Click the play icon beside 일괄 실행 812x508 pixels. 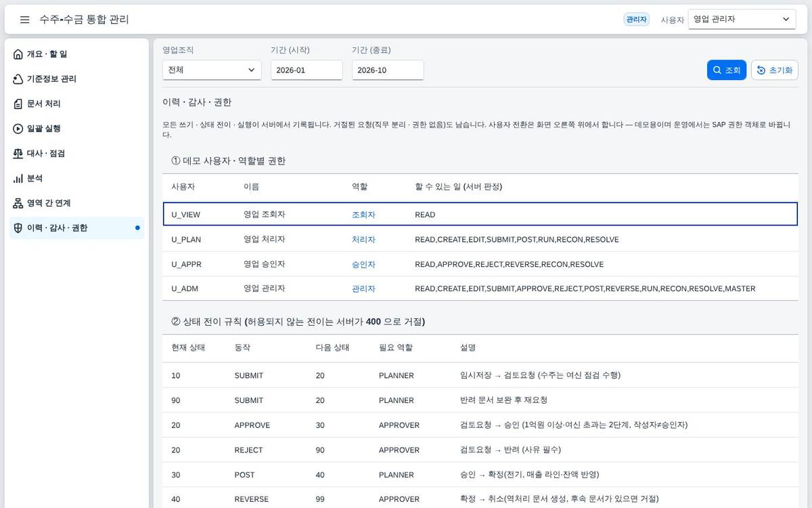(x=18, y=129)
